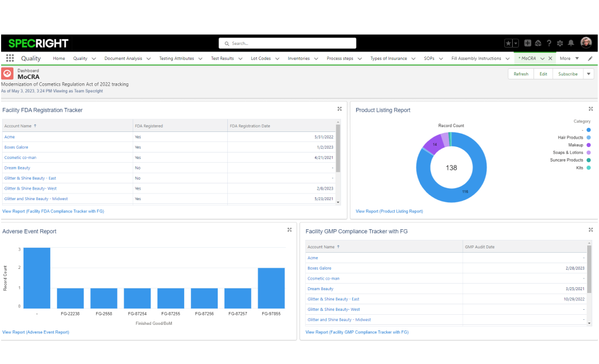Click the Subscribe button
Image resolution: width=599 pixels, height=364 pixels.
pyautogui.click(x=568, y=74)
